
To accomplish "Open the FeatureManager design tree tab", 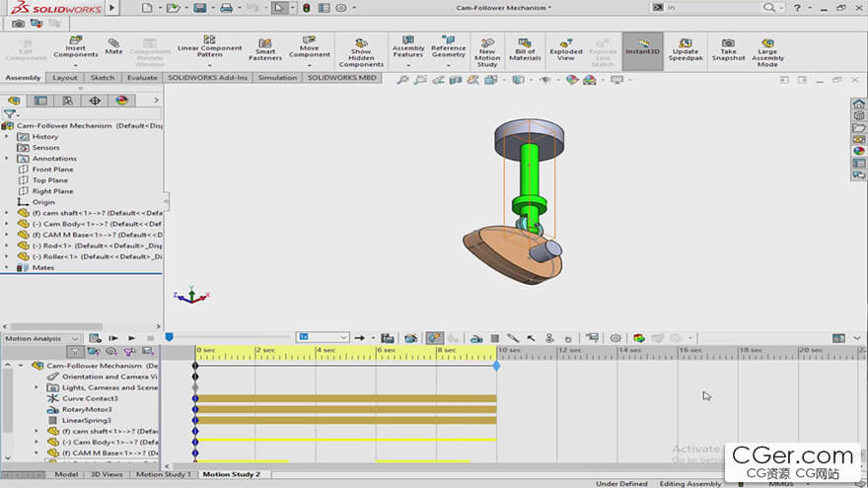I will [x=14, y=101].
